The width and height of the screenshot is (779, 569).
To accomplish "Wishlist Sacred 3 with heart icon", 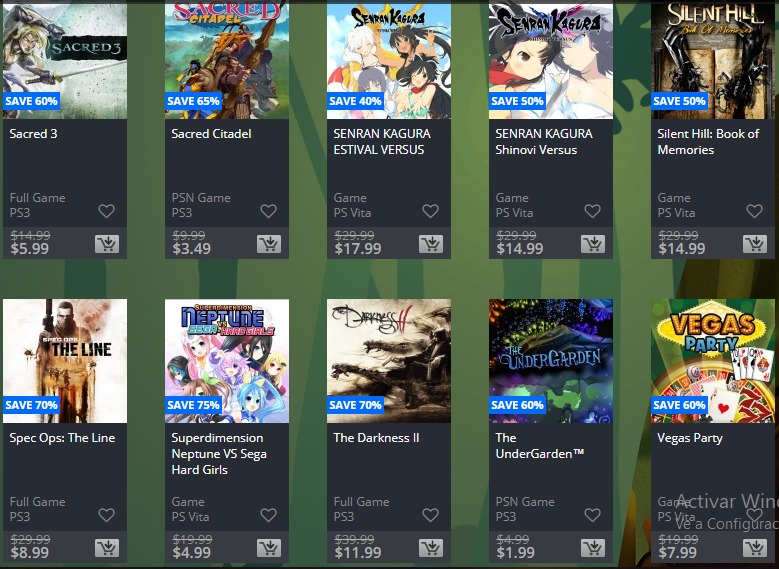I will [x=106, y=211].
